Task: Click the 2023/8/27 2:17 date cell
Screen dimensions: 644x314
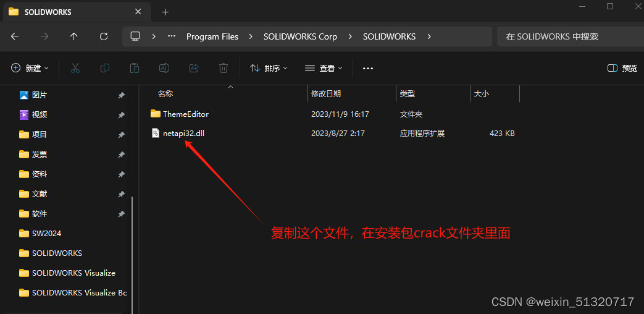Action: click(x=338, y=134)
